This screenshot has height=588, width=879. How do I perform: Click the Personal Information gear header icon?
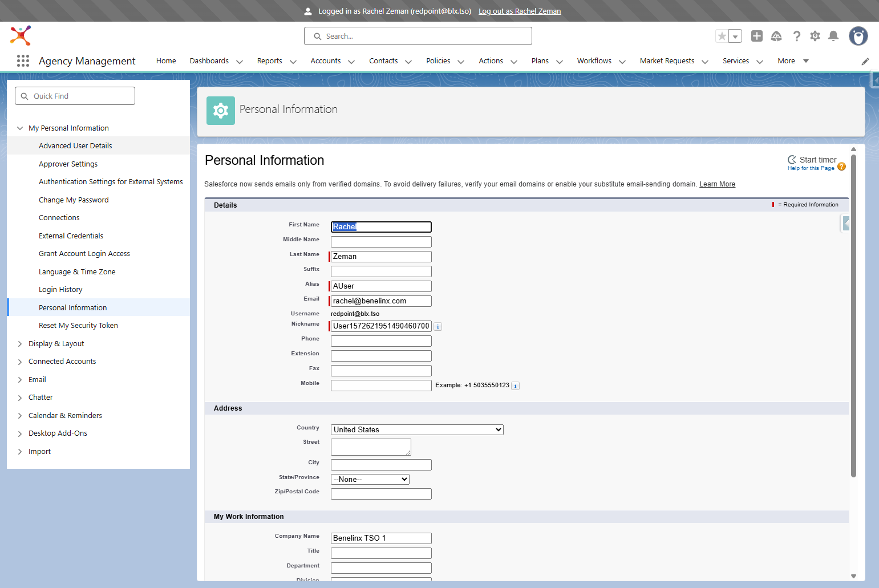(221, 111)
